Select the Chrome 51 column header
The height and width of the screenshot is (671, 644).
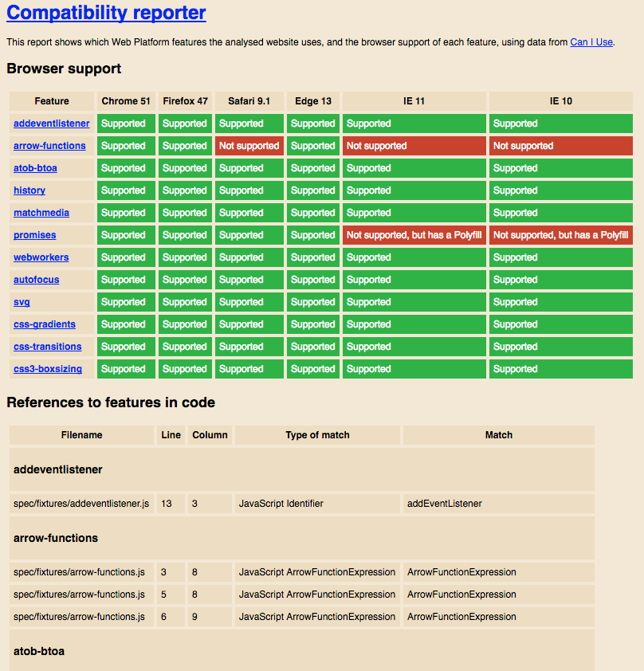tap(126, 101)
